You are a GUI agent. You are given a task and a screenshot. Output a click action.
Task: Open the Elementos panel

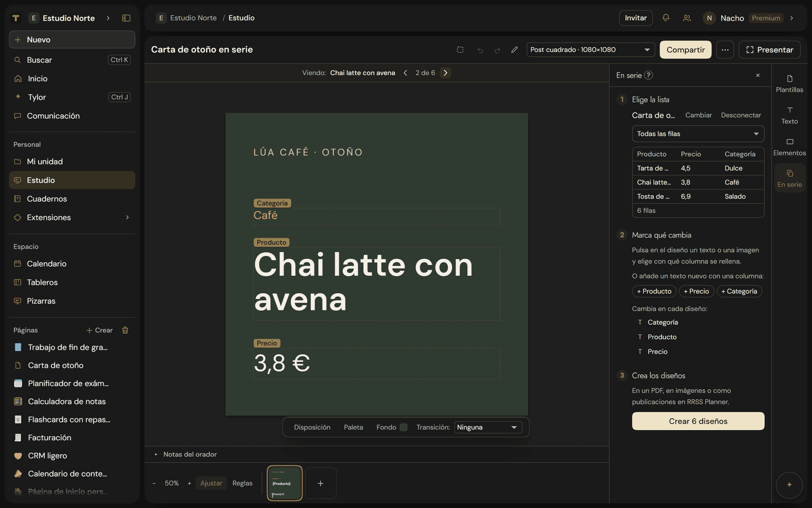(790, 147)
